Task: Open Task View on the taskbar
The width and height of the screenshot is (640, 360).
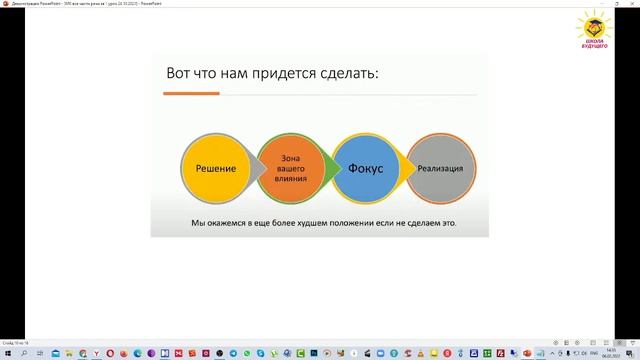Action: click(x=40, y=353)
